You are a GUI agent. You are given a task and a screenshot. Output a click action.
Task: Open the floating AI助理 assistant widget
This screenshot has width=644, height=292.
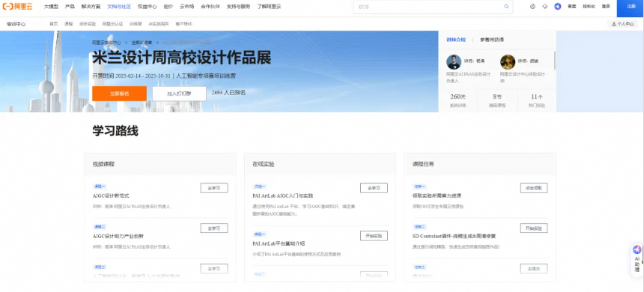coord(637,259)
